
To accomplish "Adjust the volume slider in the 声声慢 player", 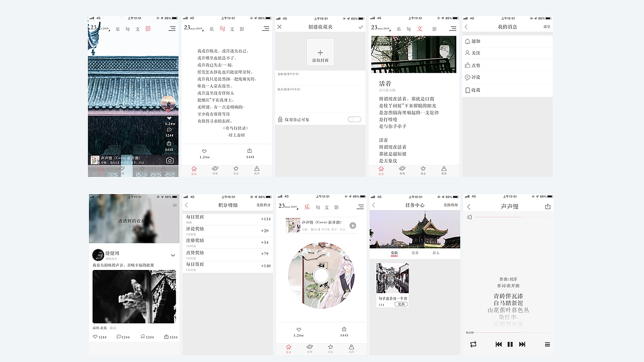I will coord(511,217).
